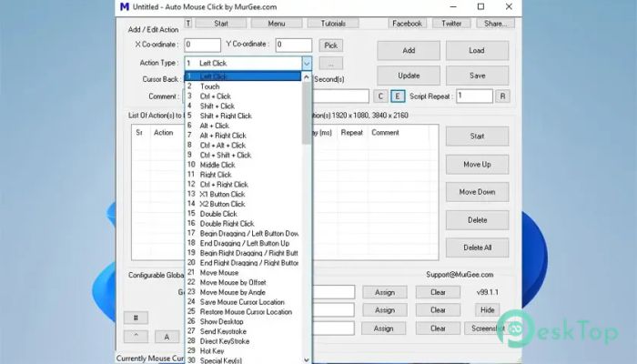Open the Tutorials button
Image resolution: width=637 pixels, height=364 pixels.
[x=333, y=24]
